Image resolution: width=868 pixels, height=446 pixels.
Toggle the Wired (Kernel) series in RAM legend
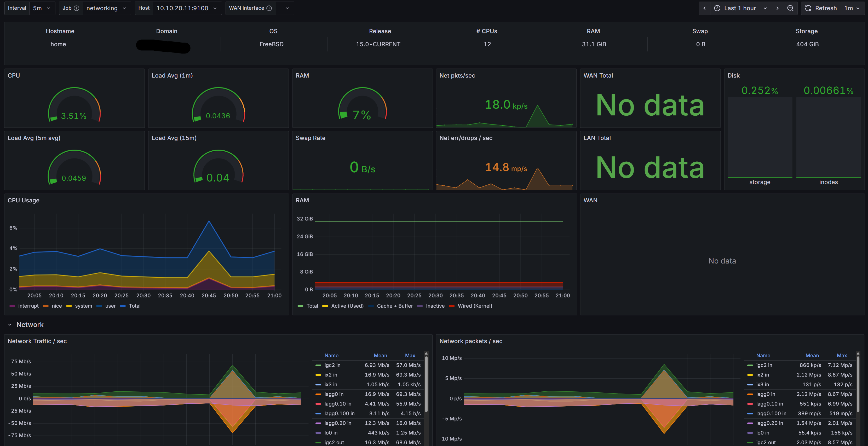pos(474,306)
